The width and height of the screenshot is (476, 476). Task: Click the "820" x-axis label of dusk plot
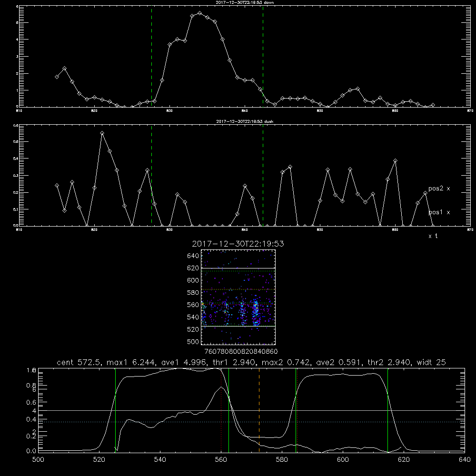pyautogui.click(x=94, y=230)
